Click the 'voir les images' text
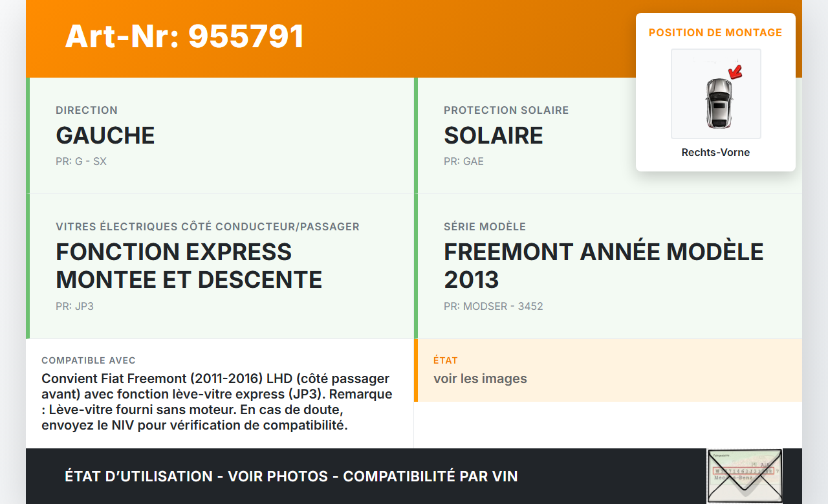 pyautogui.click(x=480, y=378)
